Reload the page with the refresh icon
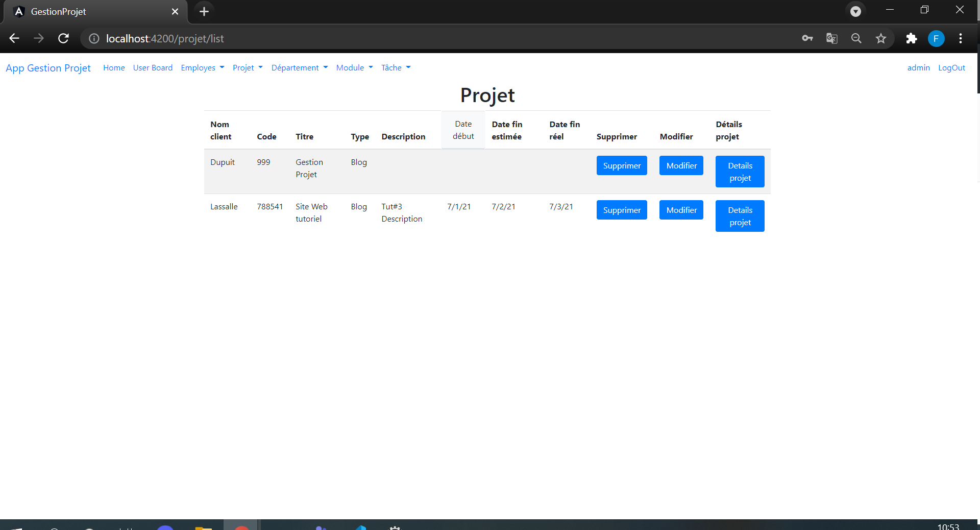Viewport: 980px width, 530px height. point(63,38)
